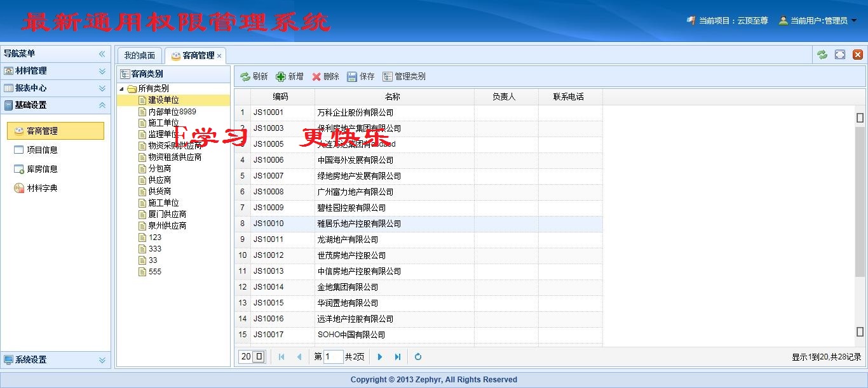Expand the 系统设置 accordion panel

(102, 360)
